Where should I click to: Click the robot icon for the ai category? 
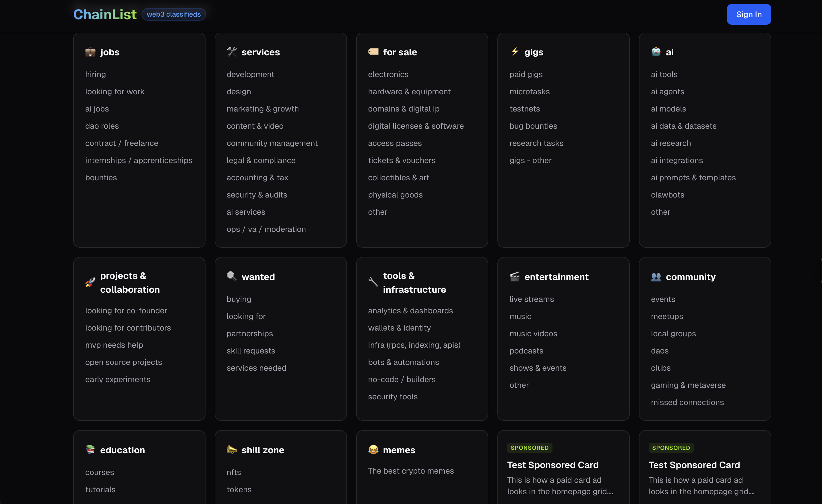656,51
